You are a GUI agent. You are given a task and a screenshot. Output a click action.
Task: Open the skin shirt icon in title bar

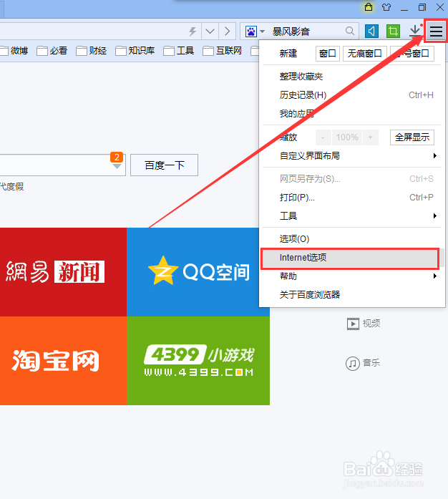point(386,7)
